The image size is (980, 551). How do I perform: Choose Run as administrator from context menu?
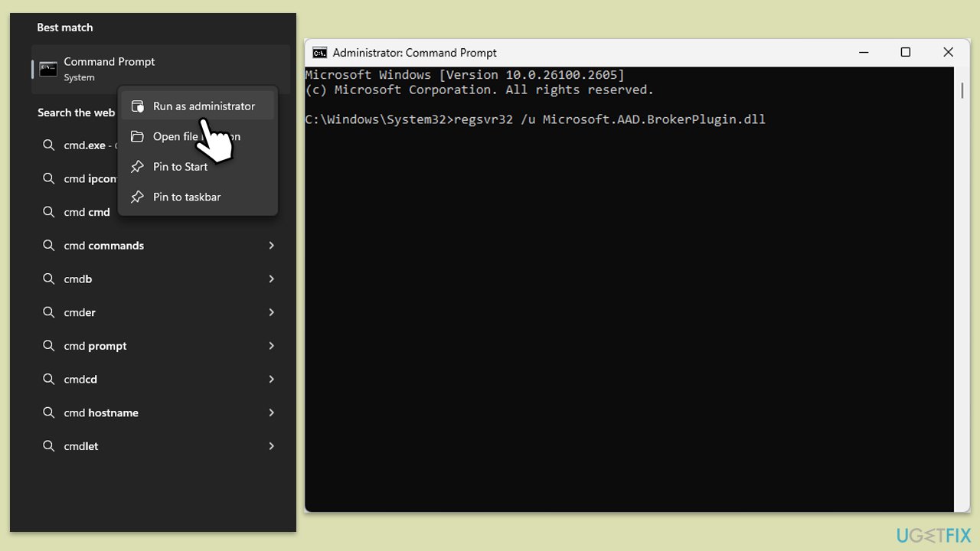198,106
